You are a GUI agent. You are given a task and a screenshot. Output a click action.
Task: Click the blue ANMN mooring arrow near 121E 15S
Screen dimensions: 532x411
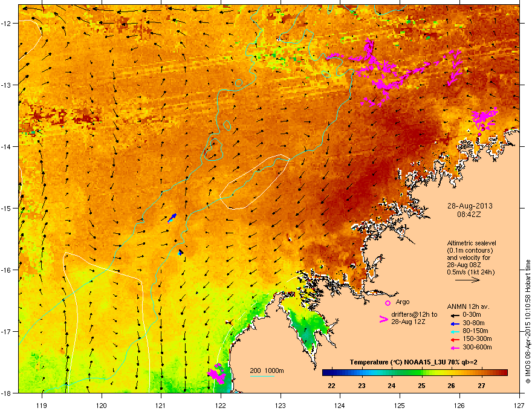[172, 218]
